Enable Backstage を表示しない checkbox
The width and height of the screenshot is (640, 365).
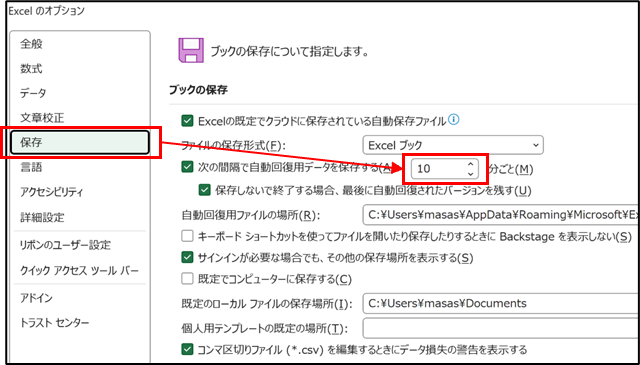(x=187, y=236)
